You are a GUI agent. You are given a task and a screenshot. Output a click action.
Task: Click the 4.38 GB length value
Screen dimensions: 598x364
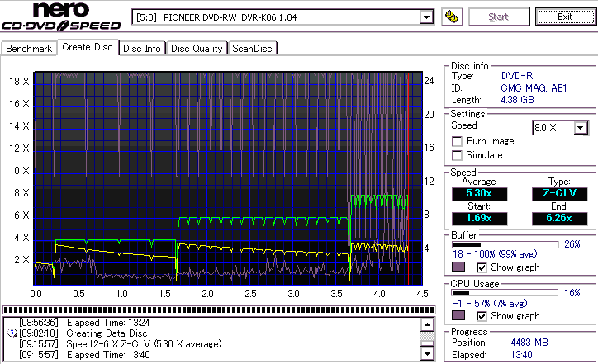click(517, 100)
